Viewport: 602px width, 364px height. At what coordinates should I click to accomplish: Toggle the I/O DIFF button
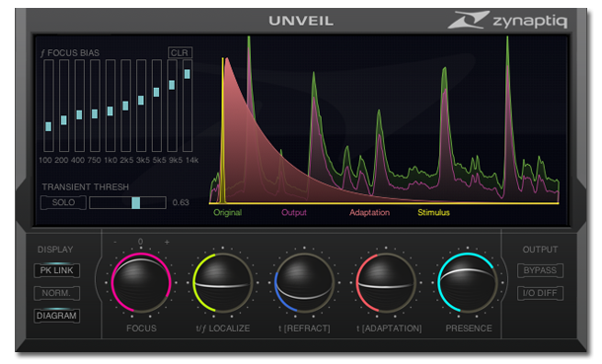(540, 293)
